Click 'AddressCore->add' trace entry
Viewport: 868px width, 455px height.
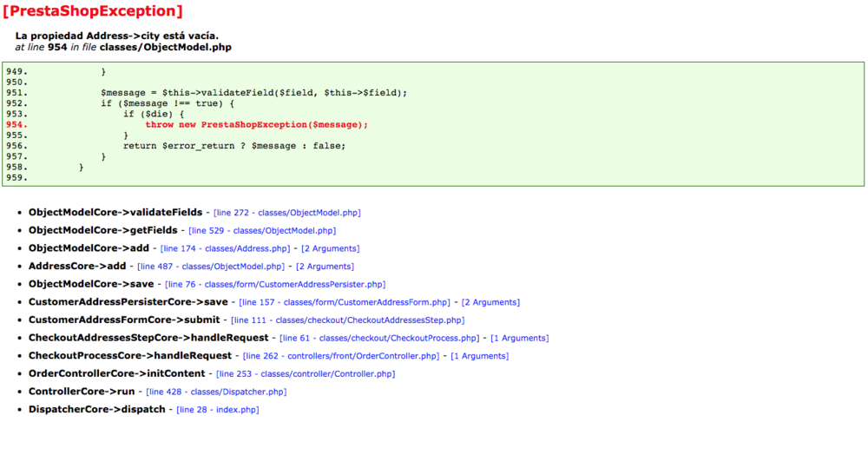[77, 267]
